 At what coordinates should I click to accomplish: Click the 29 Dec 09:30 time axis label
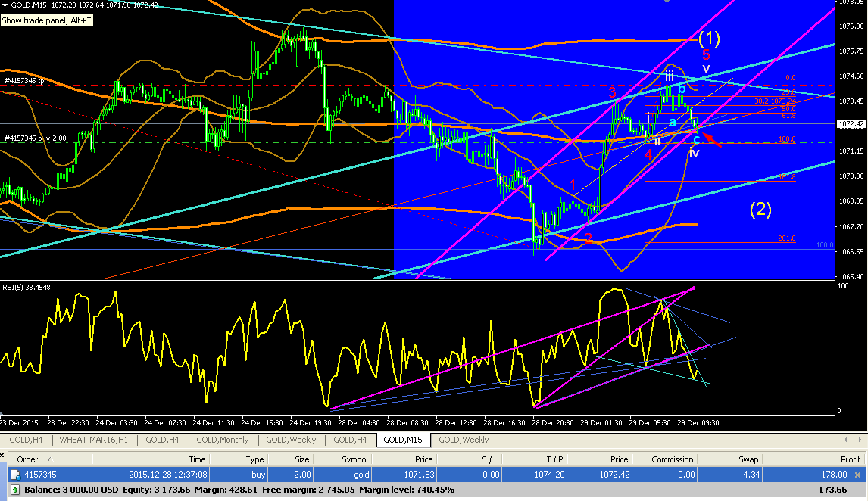tap(698, 422)
